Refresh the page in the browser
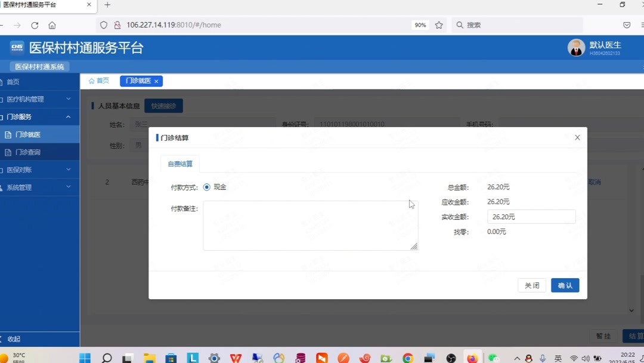The width and height of the screenshot is (644, 363). 35,24
